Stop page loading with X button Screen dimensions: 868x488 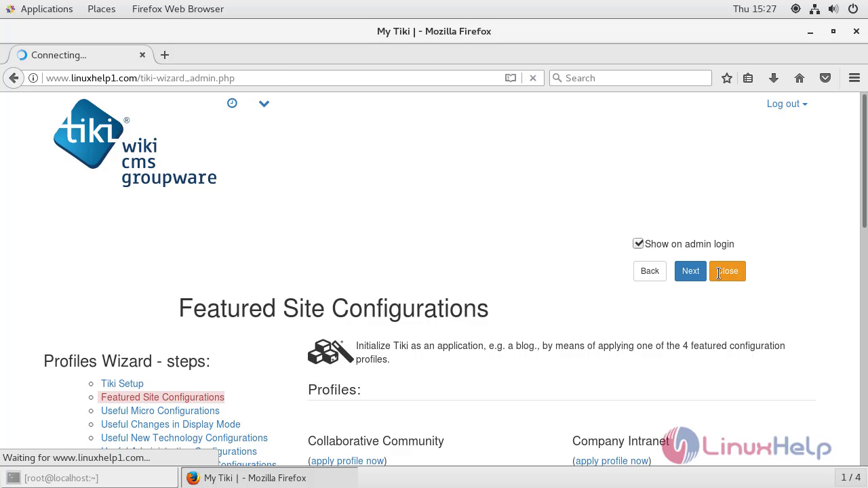[x=533, y=78]
